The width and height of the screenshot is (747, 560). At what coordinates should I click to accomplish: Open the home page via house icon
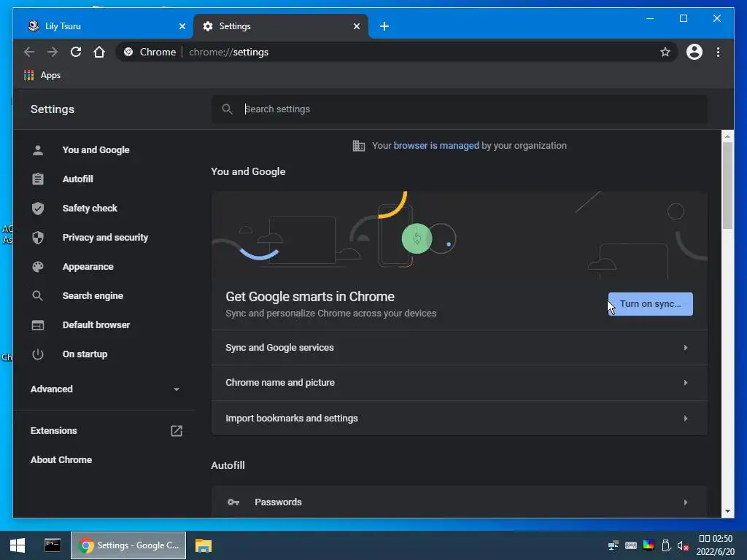(x=99, y=52)
